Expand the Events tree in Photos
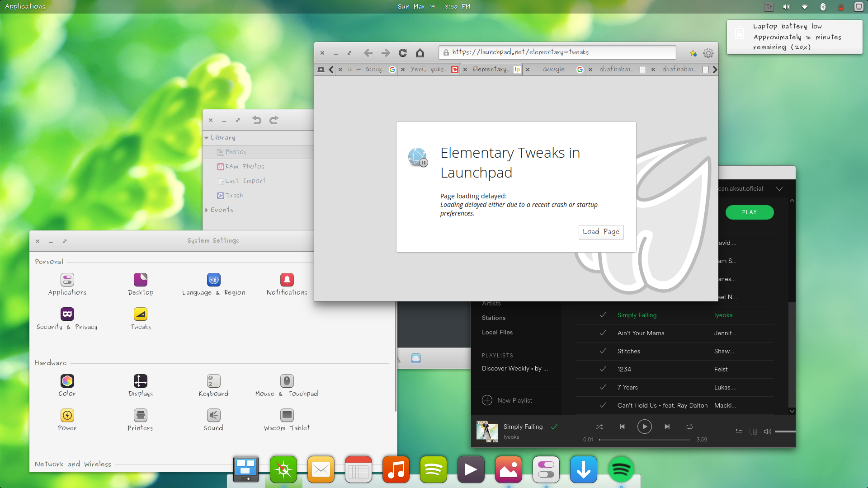868x488 pixels. tap(207, 210)
